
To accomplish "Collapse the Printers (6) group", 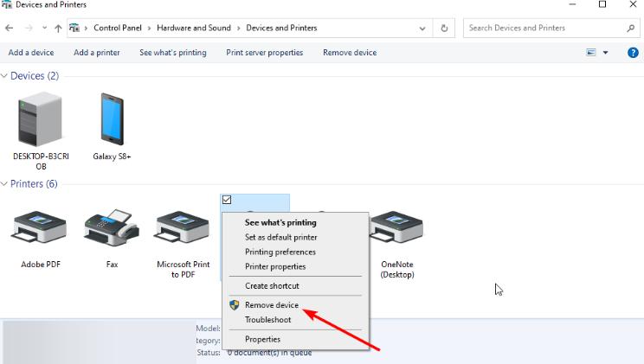I will click(4, 184).
